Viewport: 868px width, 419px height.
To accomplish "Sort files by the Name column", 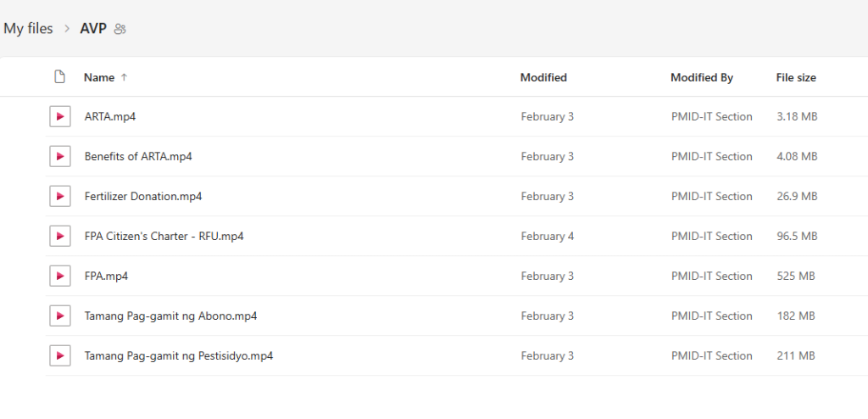I will tap(99, 77).
